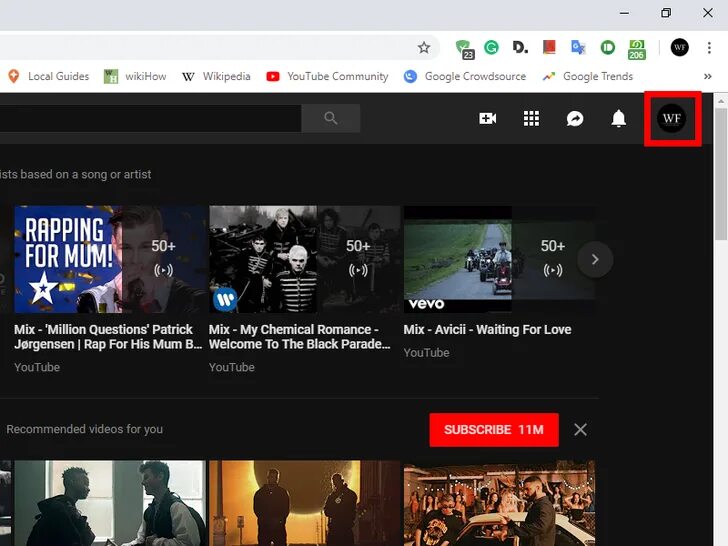Click the SUBSCRIBE 11M button
The width and height of the screenshot is (728, 546).
click(494, 429)
